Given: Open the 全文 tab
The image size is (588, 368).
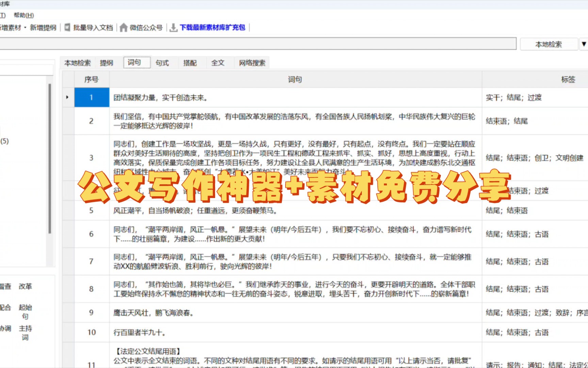Looking at the screenshot, I should [218, 63].
